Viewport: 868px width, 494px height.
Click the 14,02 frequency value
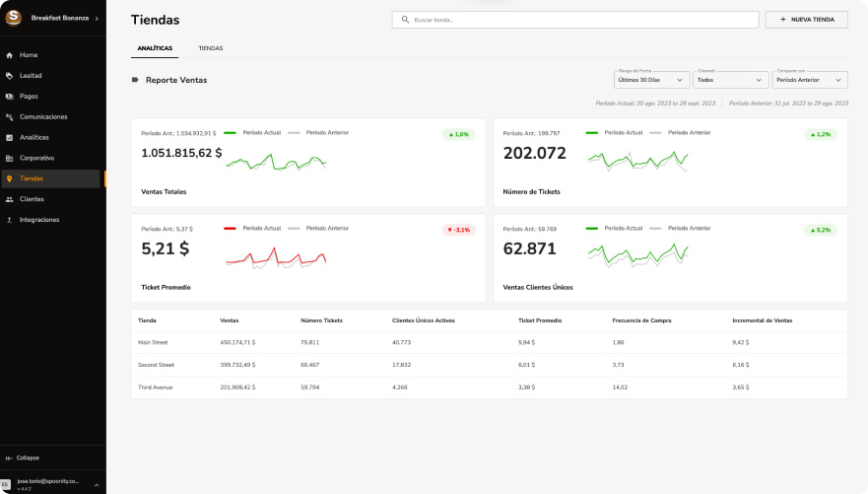coord(620,388)
